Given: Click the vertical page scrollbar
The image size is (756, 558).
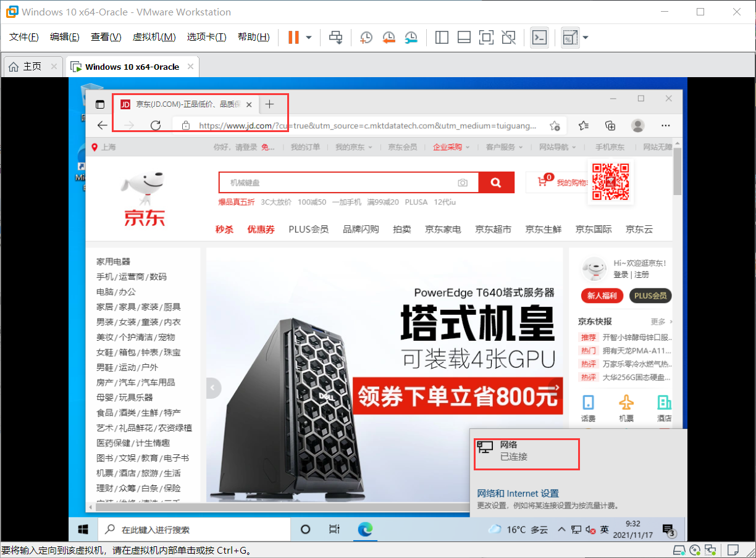Looking at the screenshot, I should (x=678, y=170).
